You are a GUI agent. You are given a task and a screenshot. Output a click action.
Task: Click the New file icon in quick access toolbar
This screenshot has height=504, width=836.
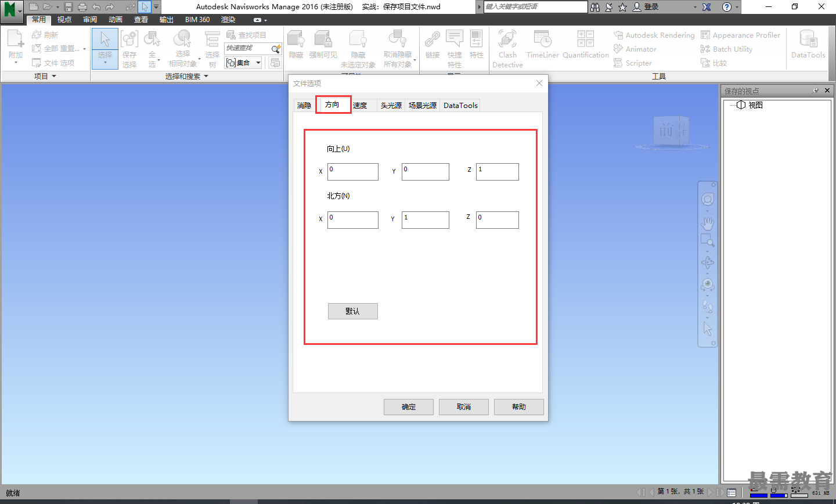[34, 7]
